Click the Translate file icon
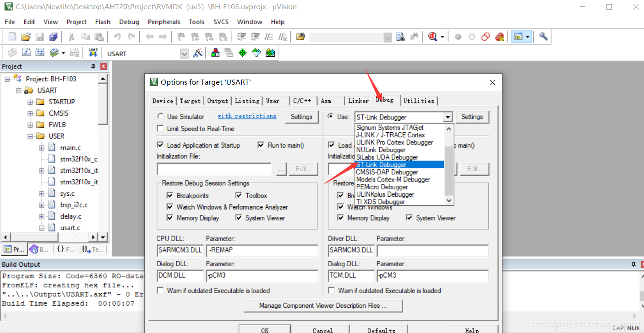Screen dimensions: 644x333 (x=12, y=53)
